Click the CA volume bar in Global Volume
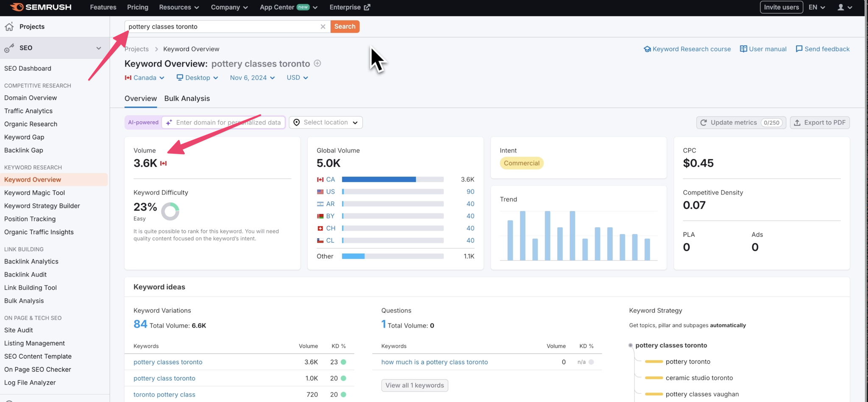Screen dimensions: 868x402 tap(392, 180)
